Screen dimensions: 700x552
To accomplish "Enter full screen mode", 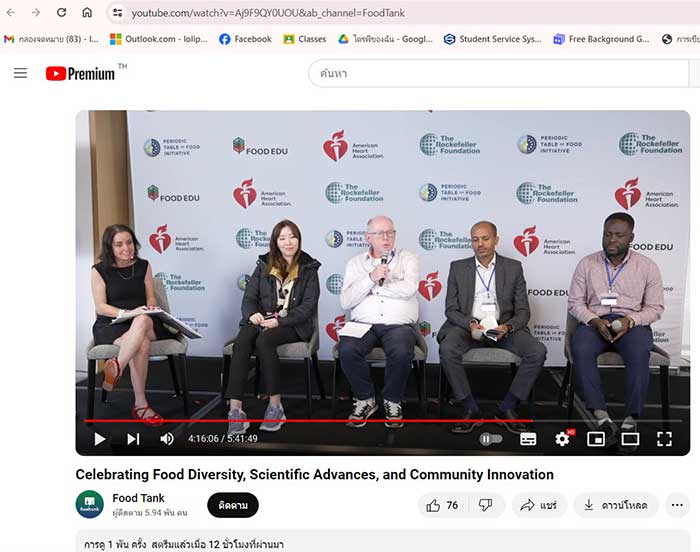I will (x=664, y=439).
